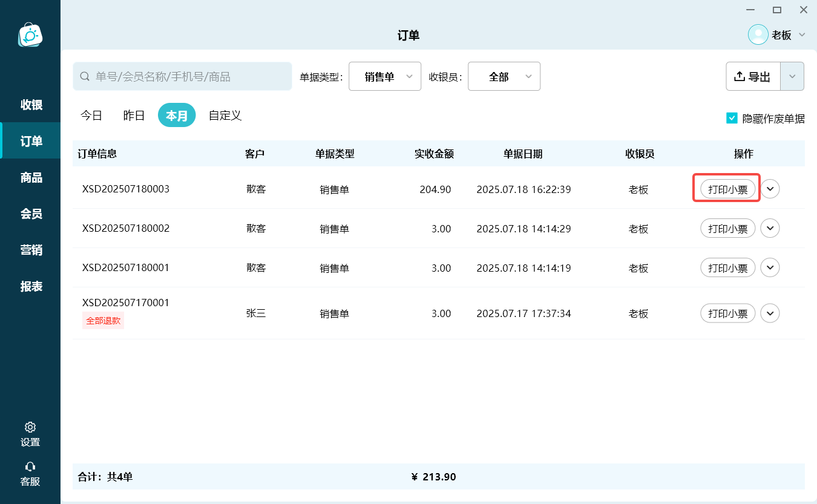Click the search magnifier icon
The image size is (817, 504).
(85, 77)
